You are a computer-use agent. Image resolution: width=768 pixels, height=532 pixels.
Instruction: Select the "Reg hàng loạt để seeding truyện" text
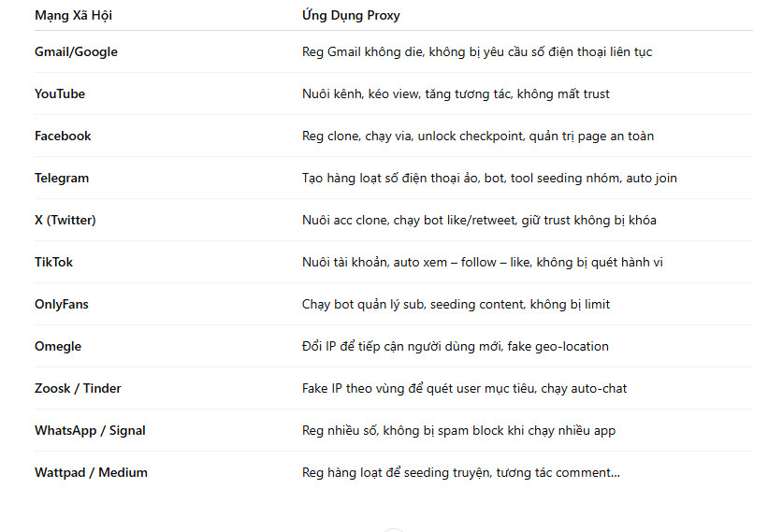click(460, 472)
